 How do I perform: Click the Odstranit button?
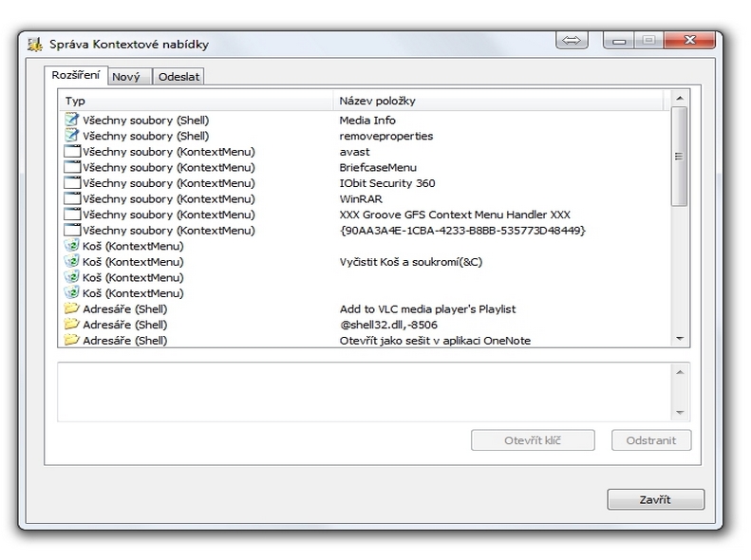(x=651, y=440)
